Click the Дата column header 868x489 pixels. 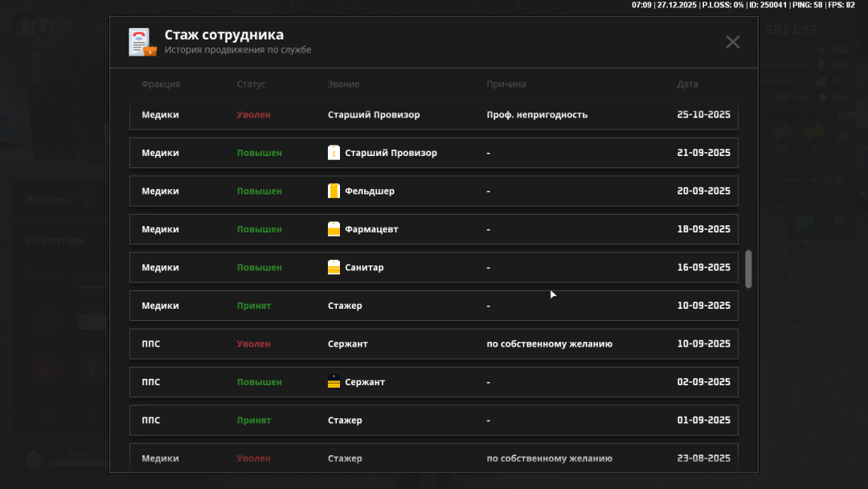point(687,84)
